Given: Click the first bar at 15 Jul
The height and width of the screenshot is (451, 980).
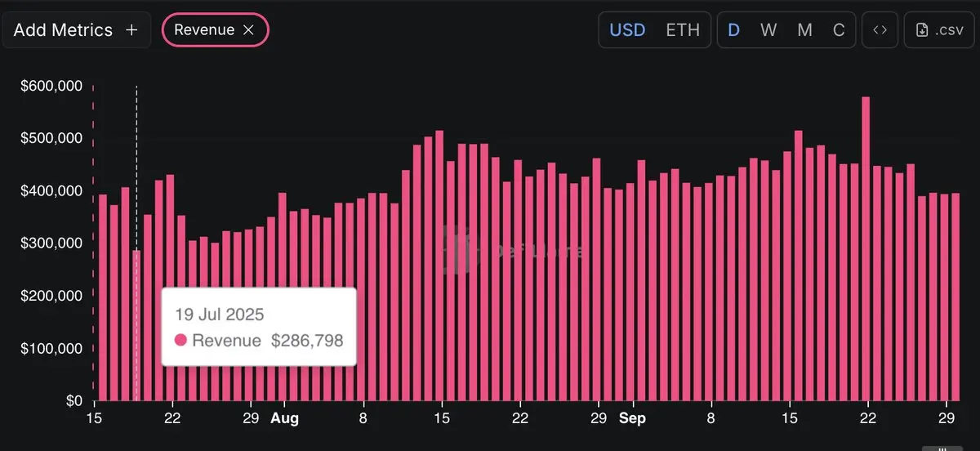Looking at the screenshot, I should tap(103, 297).
